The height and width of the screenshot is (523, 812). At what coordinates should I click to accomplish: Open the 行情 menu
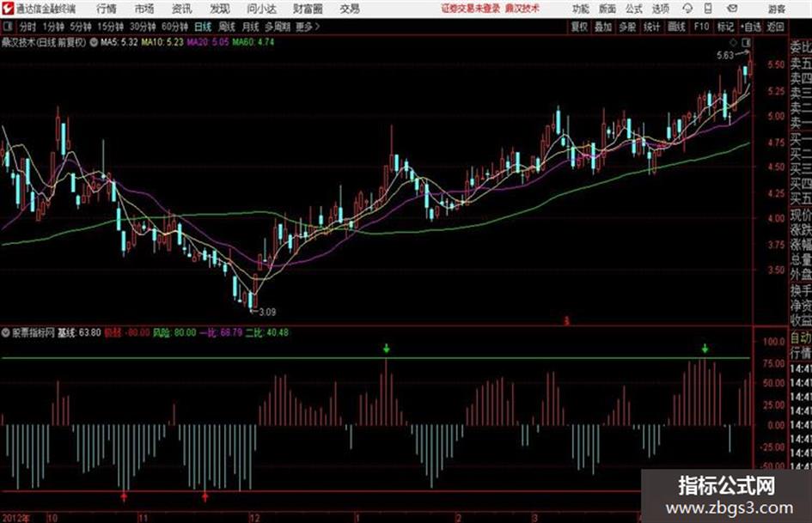pos(107,9)
